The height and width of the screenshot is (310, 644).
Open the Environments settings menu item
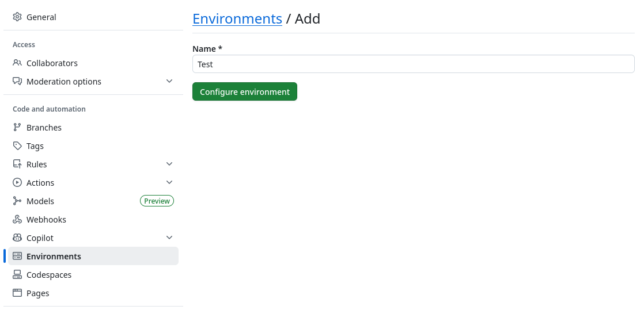[x=93, y=256]
